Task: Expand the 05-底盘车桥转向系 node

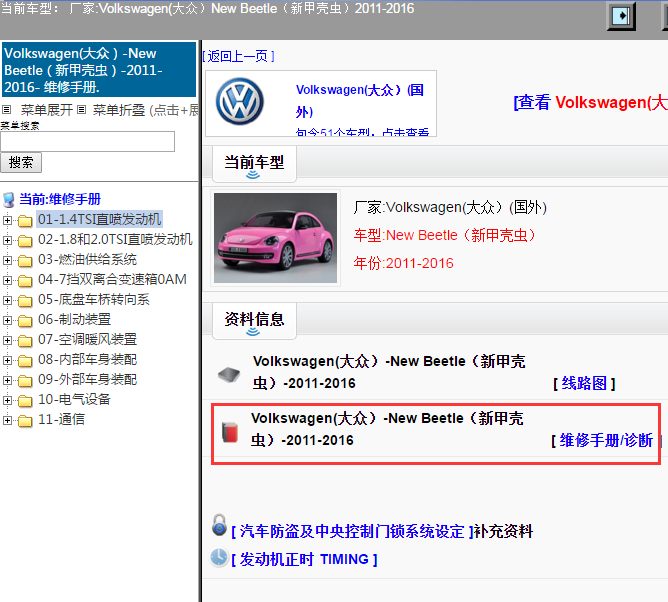Action: coord(7,300)
